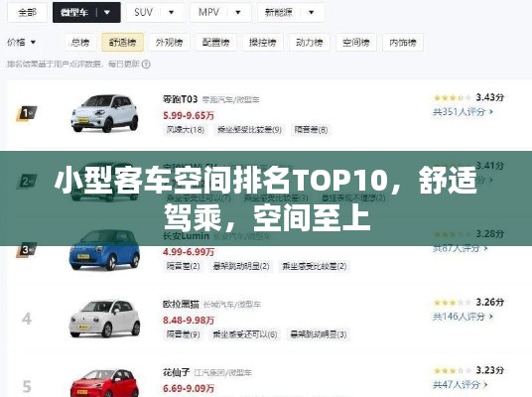Click the rank 1 badge icon
Image resolution: width=532 pixels, height=397 pixels.
27,113
